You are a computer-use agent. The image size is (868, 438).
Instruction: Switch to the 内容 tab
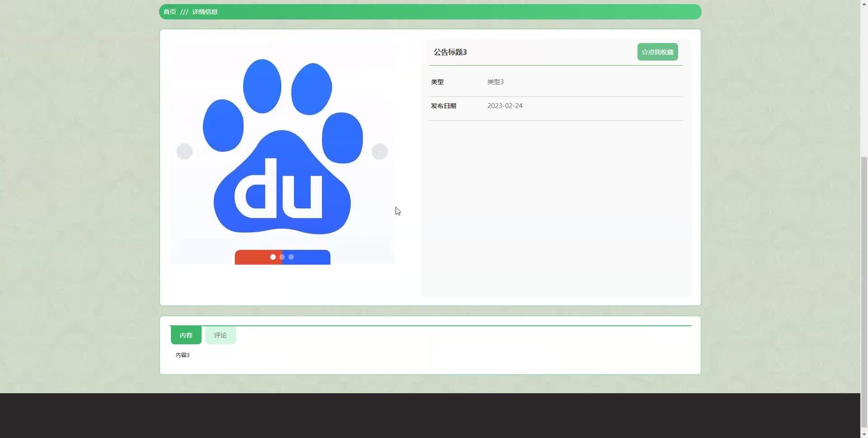pos(186,335)
